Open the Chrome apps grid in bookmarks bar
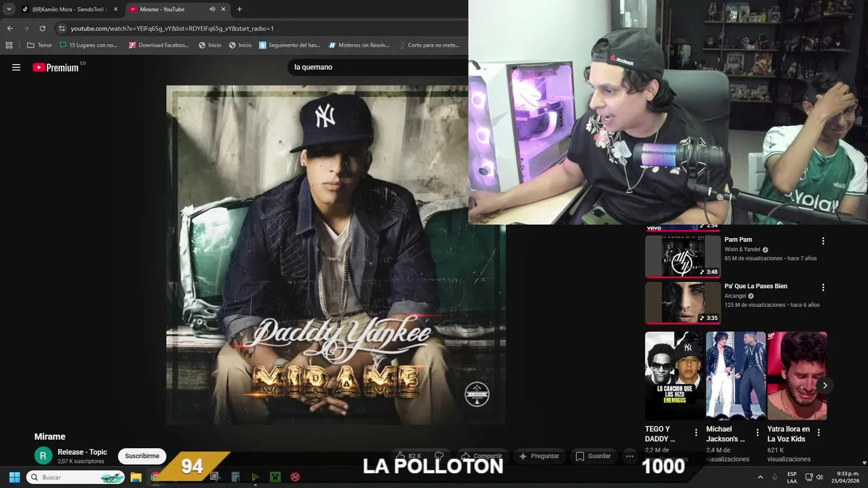The width and height of the screenshot is (868, 488). (x=9, y=45)
